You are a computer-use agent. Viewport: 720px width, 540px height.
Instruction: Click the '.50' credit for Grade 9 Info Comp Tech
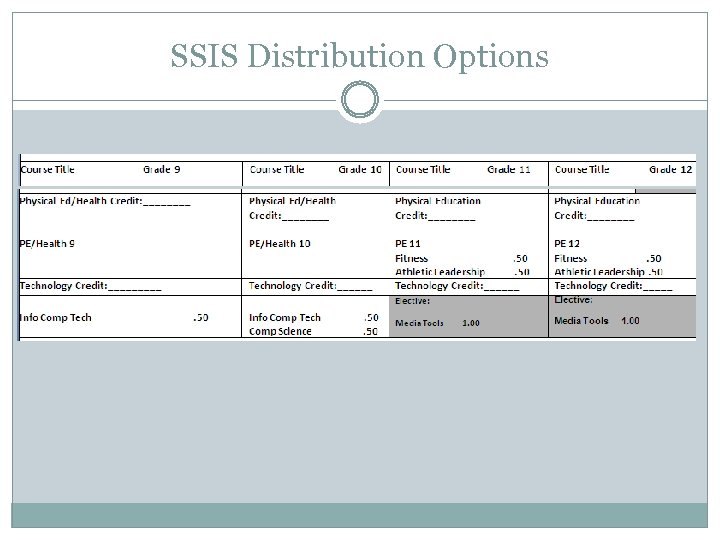point(201,318)
